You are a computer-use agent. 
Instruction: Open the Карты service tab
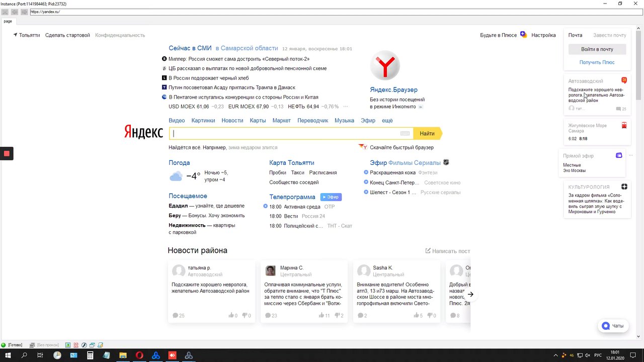(258, 121)
